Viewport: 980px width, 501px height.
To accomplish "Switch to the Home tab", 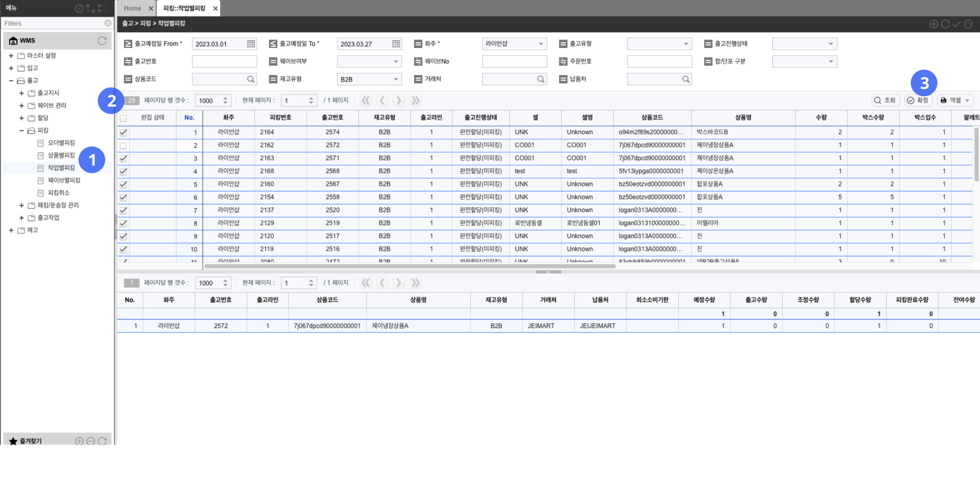I will coord(132,8).
